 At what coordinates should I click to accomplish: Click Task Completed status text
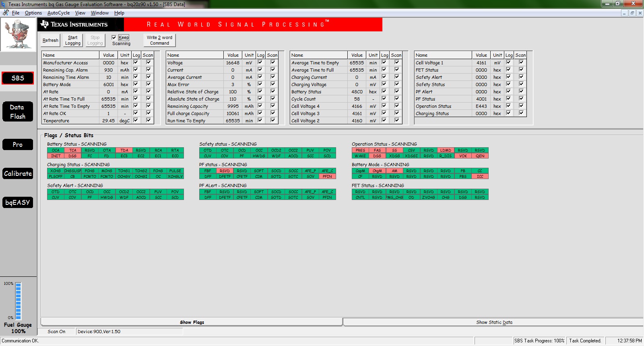[x=585, y=341]
